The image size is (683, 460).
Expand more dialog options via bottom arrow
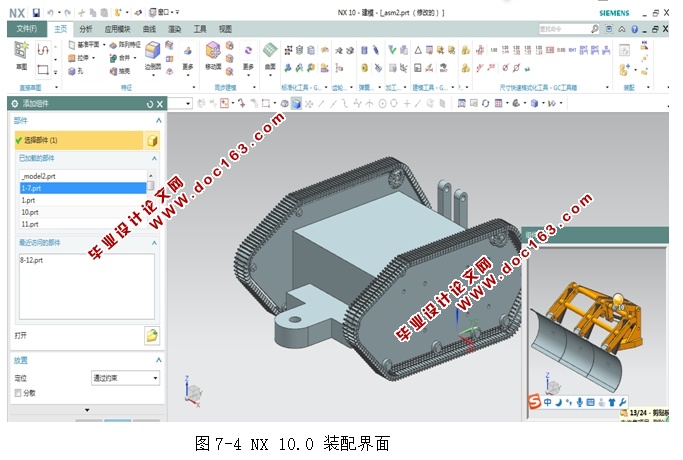pyautogui.click(x=87, y=410)
